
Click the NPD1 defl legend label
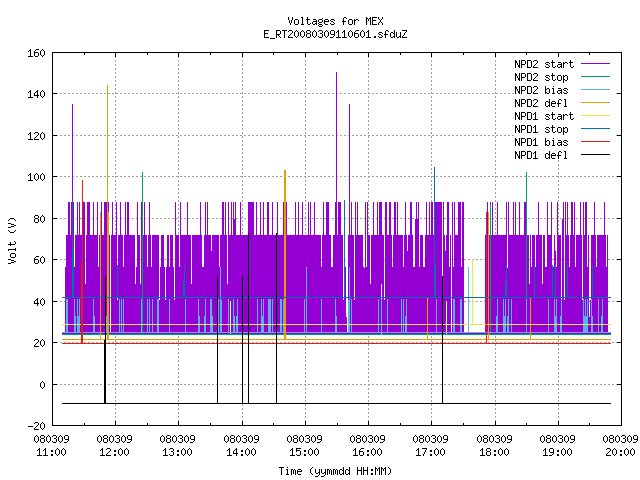pyautogui.click(x=541, y=155)
